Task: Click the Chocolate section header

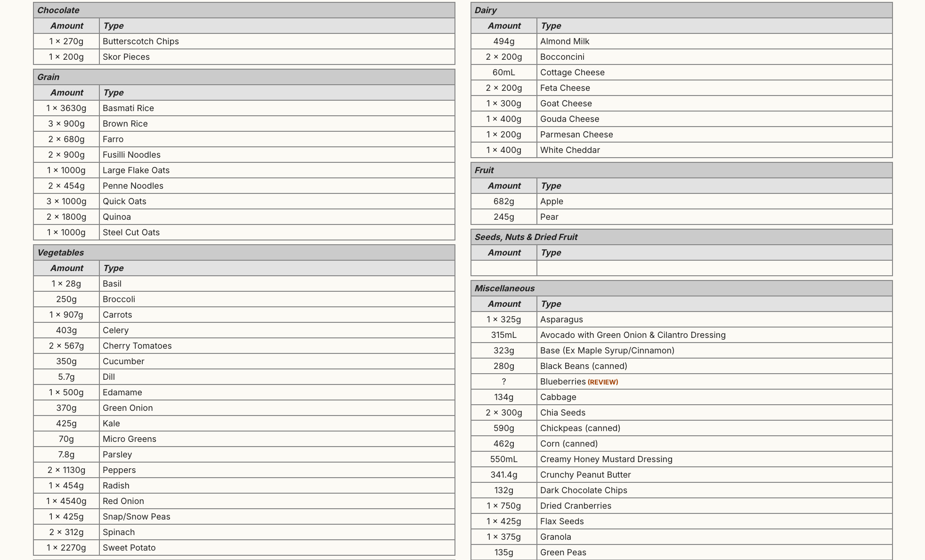Action: point(244,10)
